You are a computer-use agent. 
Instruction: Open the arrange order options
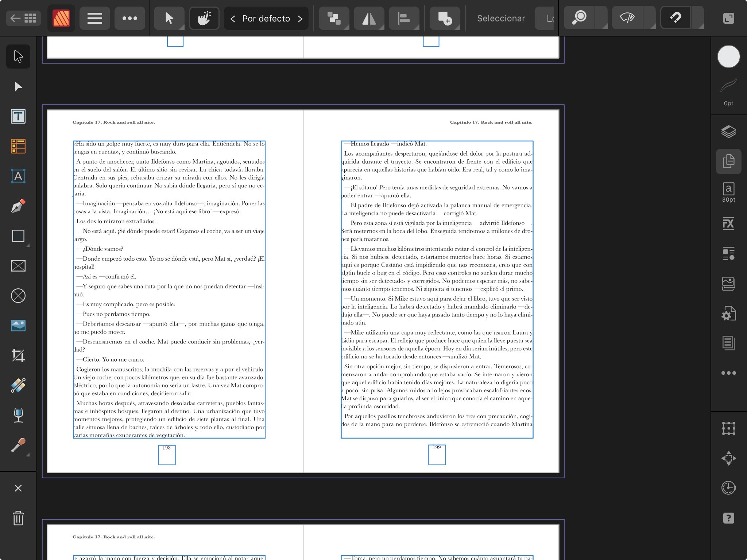click(x=334, y=18)
